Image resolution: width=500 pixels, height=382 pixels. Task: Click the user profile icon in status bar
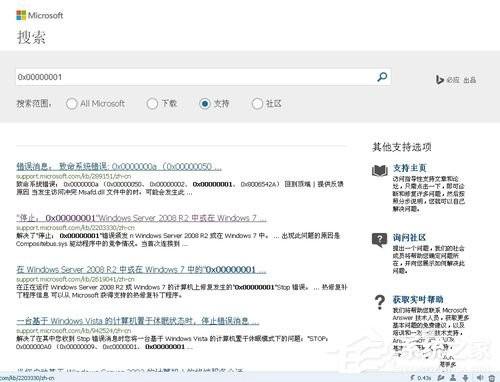[453, 378]
